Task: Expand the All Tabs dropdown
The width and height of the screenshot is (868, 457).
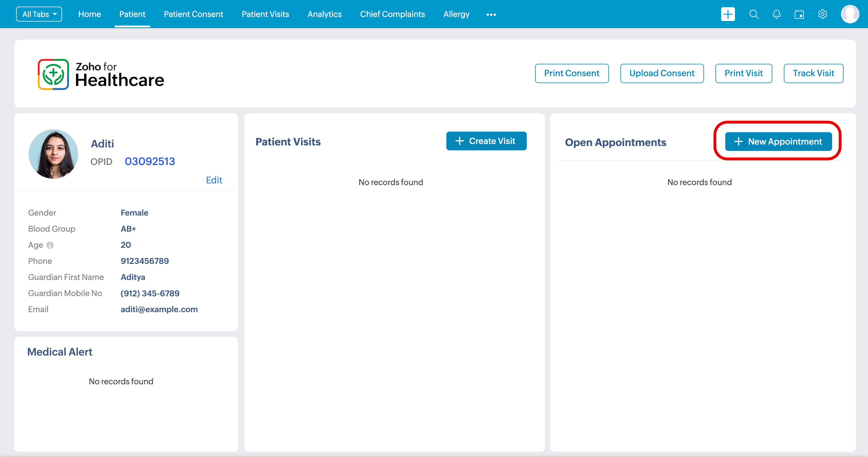Action: 39,14
